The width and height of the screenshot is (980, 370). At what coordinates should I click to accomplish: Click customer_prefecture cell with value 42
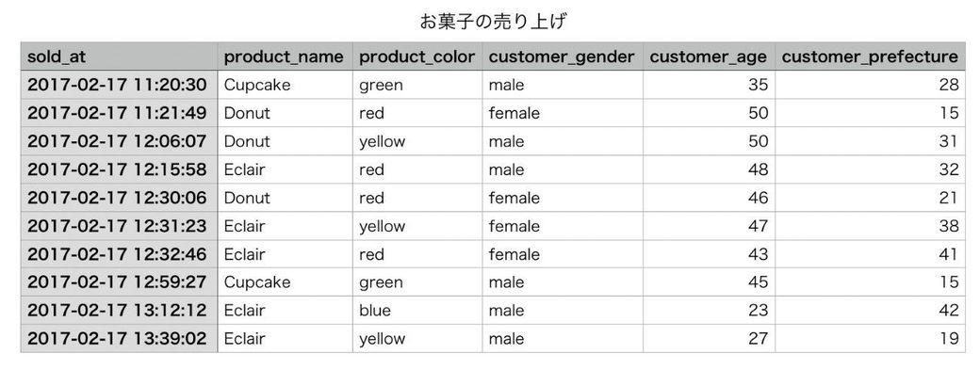870,311
